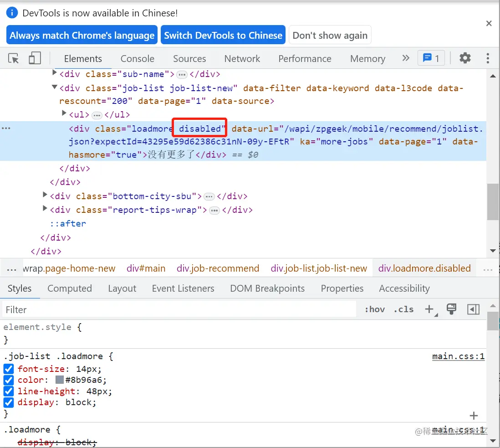This screenshot has height=448, width=500.
Task: Open the customize DevTools three-dot menu
Action: click(x=488, y=58)
